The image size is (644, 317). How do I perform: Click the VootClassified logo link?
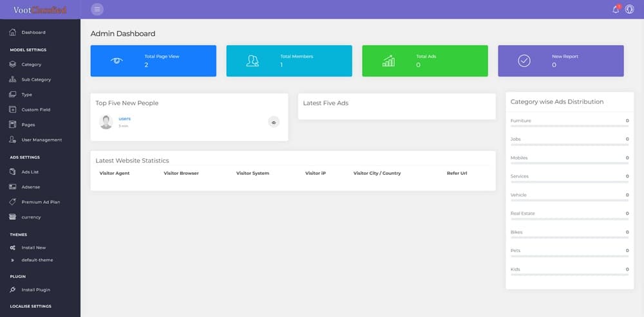pos(39,10)
